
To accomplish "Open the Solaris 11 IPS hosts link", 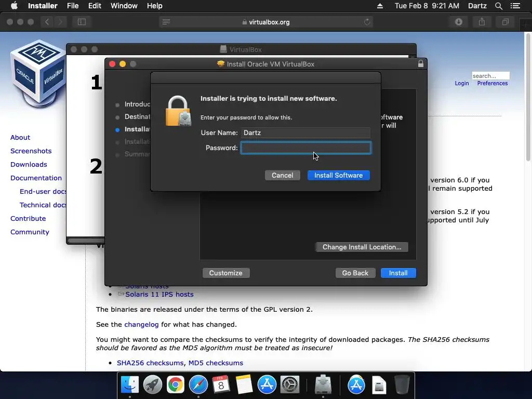I will coord(159,295).
